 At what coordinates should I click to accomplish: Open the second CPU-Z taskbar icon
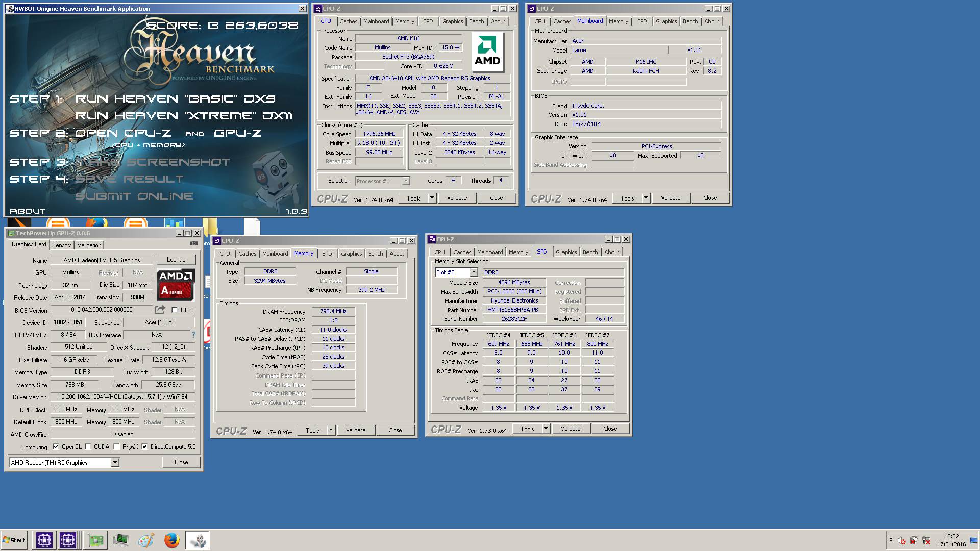point(67,540)
